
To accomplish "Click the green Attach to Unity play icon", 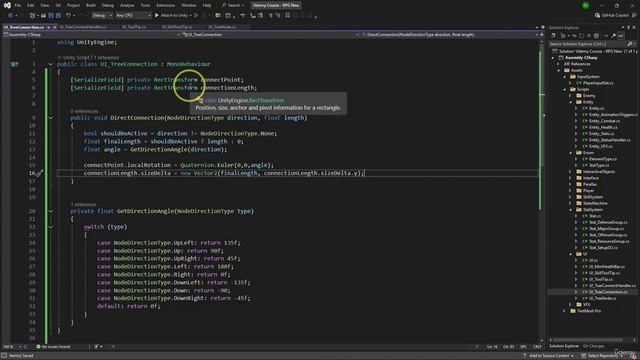I will [x=157, y=16].
